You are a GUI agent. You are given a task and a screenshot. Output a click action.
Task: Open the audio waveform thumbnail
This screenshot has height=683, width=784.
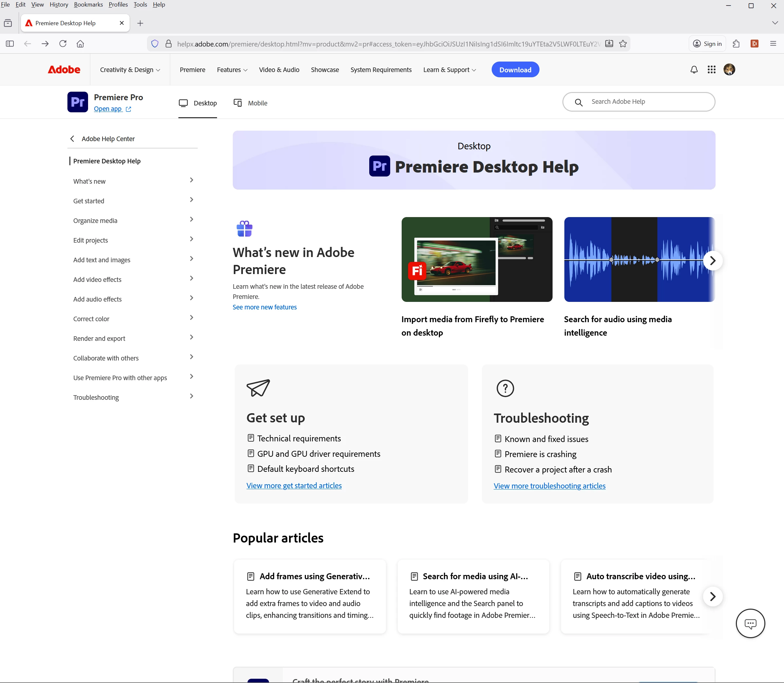(639, 260)
